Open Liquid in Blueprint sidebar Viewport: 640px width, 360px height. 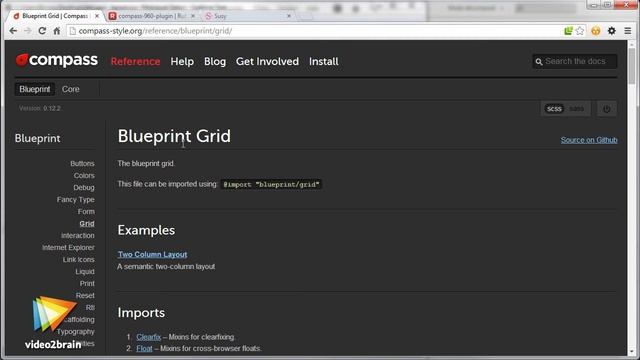(84, 271)
